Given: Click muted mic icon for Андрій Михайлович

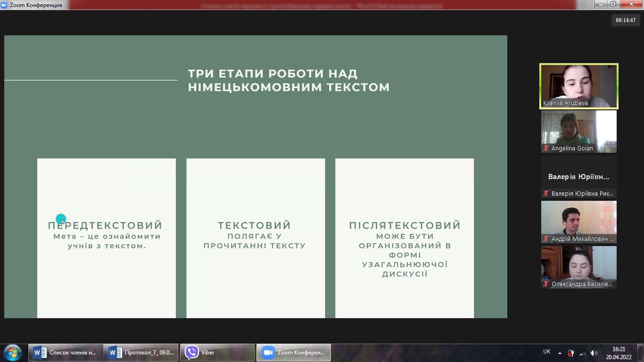Looking at the screenshot, I should (x=546, y=239).
